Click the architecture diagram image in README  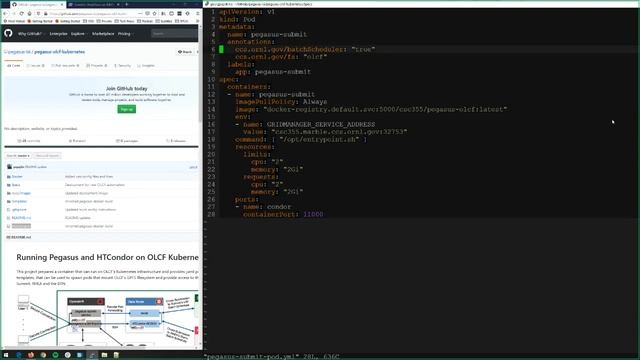108,318
